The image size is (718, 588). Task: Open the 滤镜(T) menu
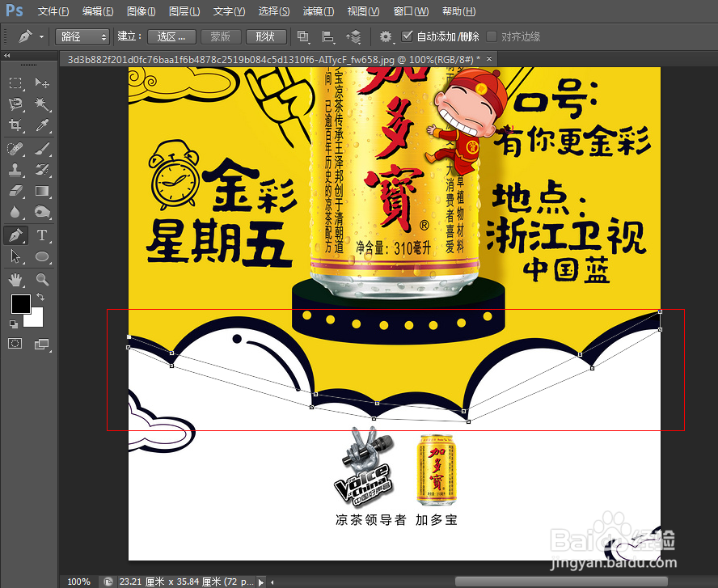(319, 11)
